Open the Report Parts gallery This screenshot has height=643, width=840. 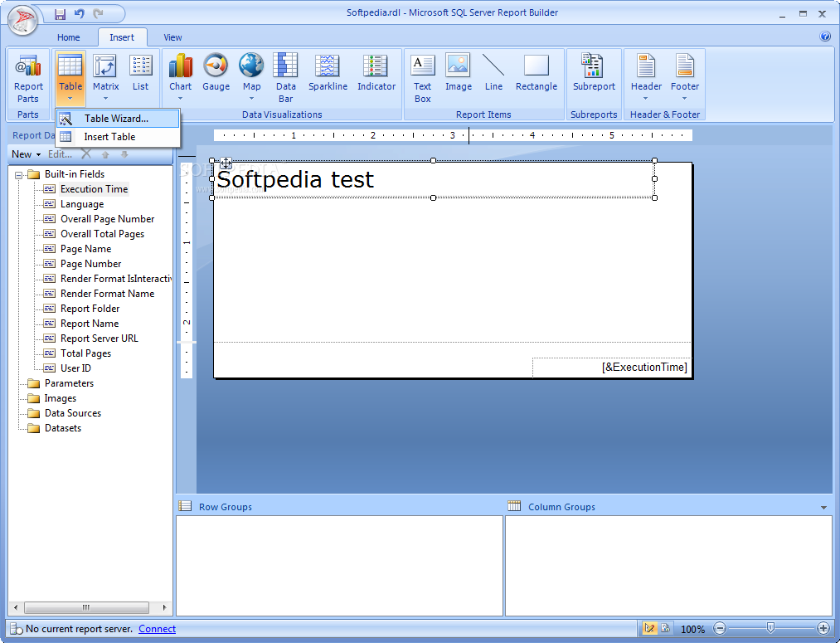pos(28,79)
